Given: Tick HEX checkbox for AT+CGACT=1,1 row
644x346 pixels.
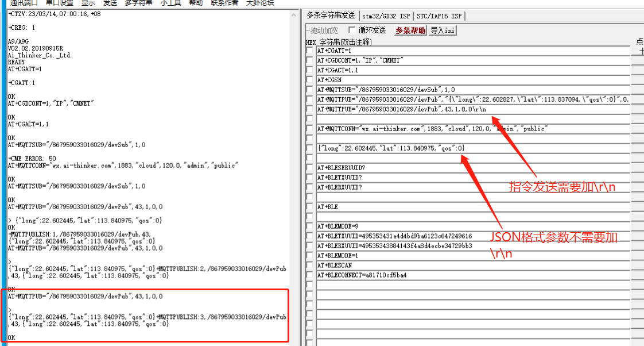Looking at the screenshot, I should click(x=310, y=70).
